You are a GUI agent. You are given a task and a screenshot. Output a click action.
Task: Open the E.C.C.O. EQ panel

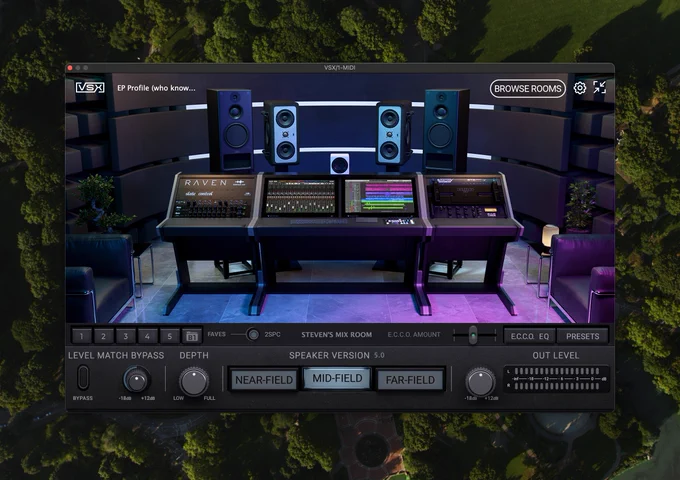[x=530, y=336]
